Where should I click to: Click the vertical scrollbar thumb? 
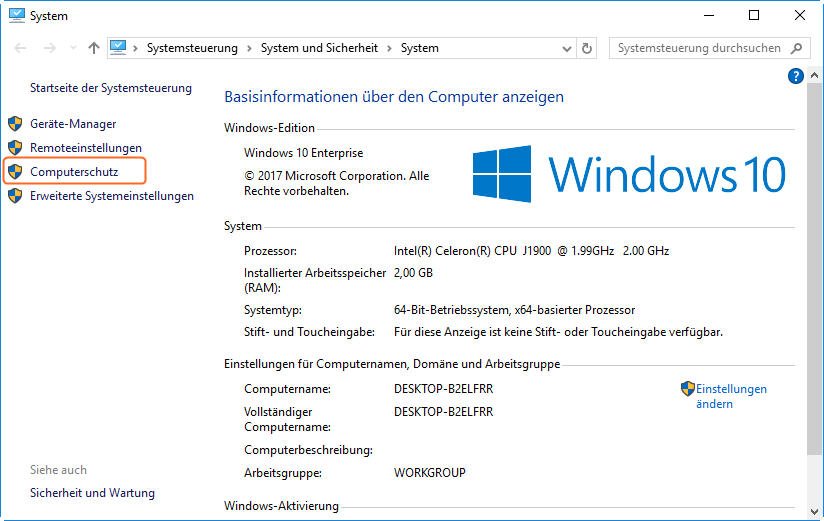[814, 270]
